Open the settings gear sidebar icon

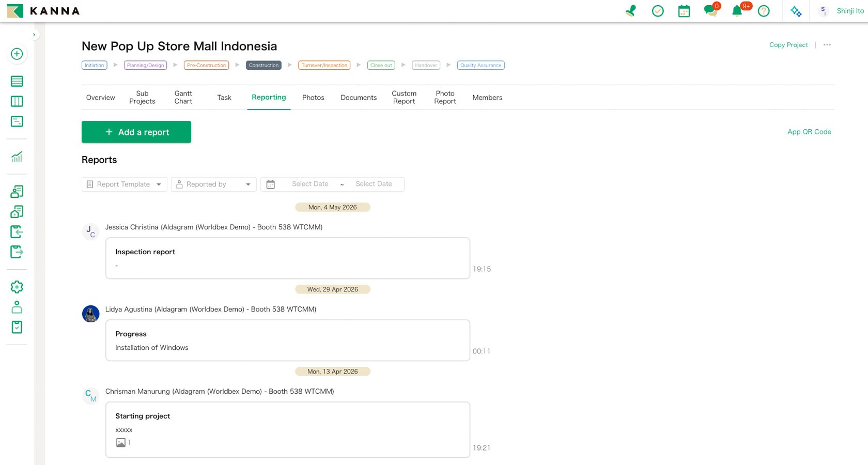coord(17,287)
